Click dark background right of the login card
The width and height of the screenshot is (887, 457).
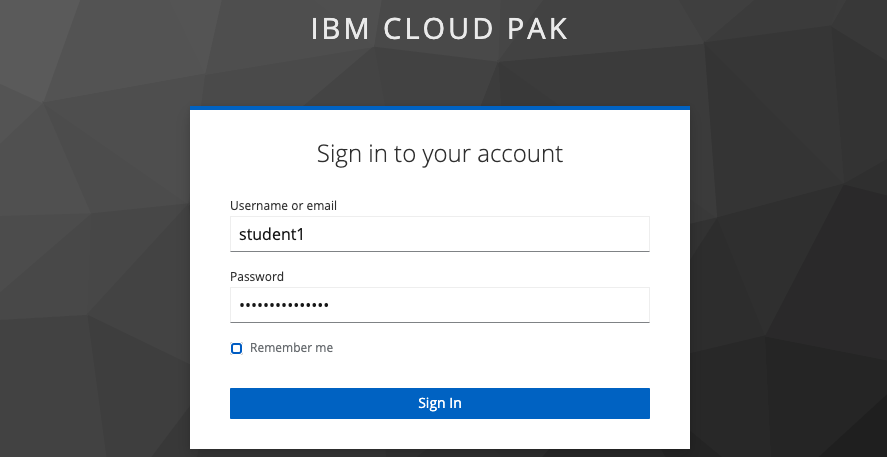coord(790,280)
